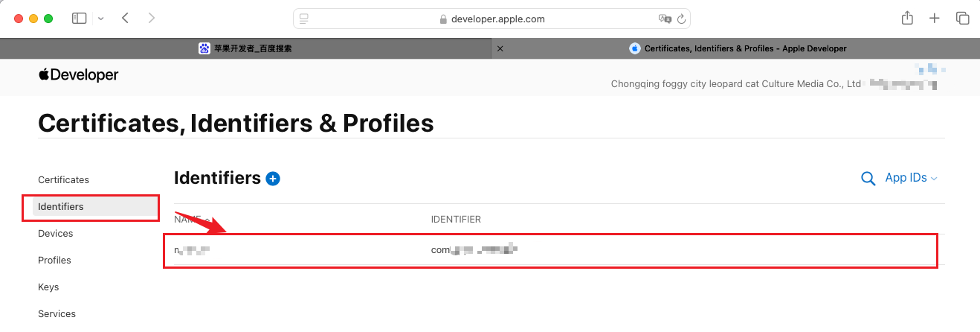Close the Safari window with red button

point(19,19)
